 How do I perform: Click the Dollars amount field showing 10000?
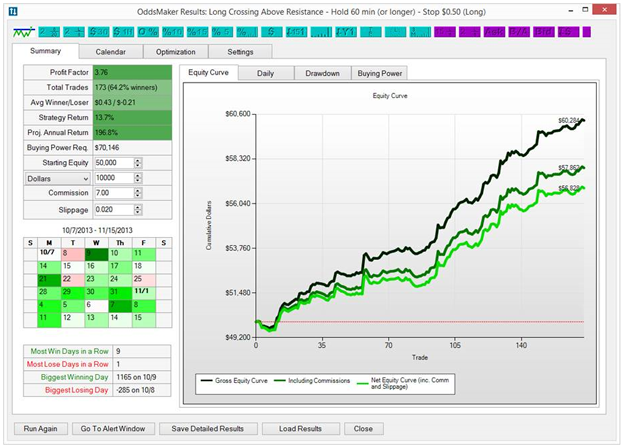pos(114,178)
